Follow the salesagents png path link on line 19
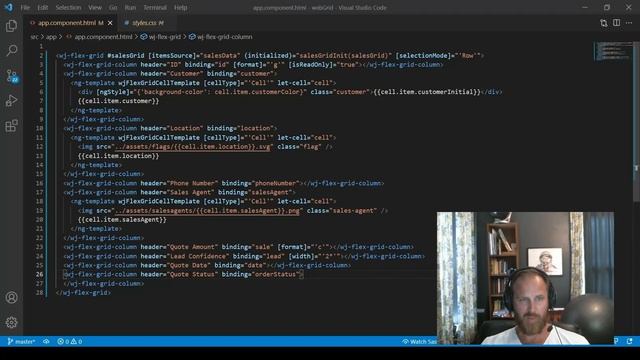The height and width of the screenshot is (360, 640). [207, 211]
